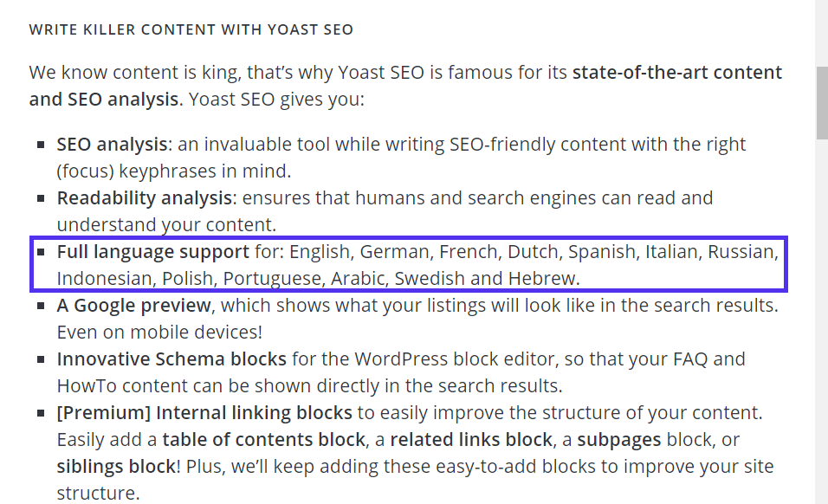Viewport: 828px width, 504px height.
Task: Click the bullet beside A Google preview
Action: click(42, 306)
